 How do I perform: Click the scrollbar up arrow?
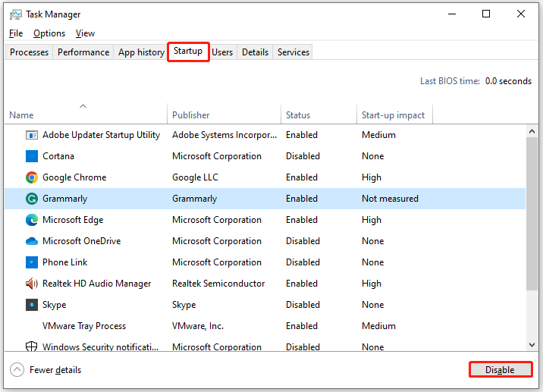click(532, 131)
